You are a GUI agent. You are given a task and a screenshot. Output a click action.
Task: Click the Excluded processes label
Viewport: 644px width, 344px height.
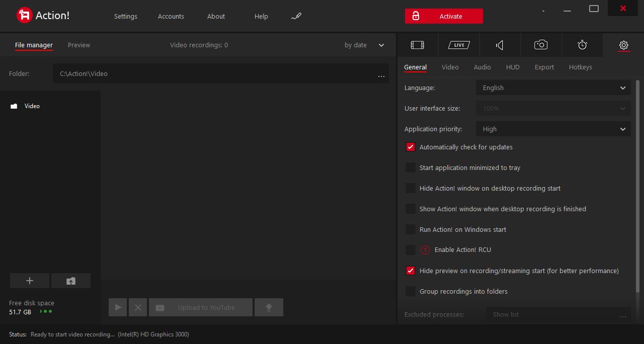pyautogui.click(x=434, y=315)
